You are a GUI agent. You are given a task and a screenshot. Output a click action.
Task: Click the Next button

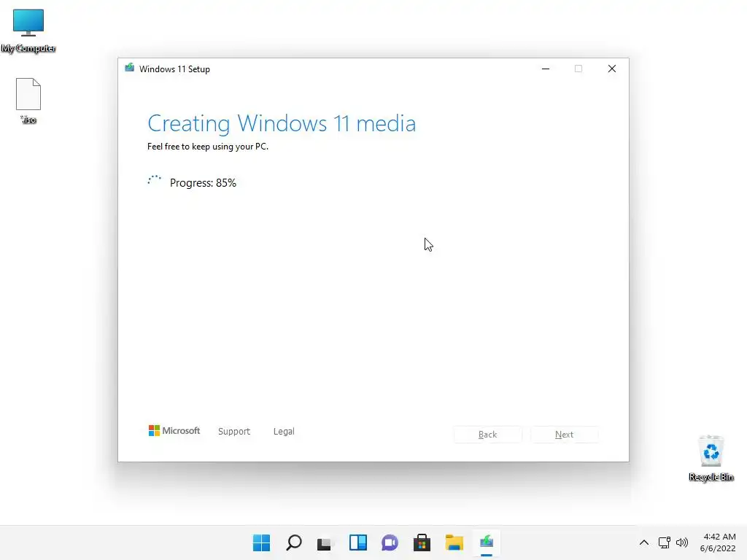point(564,435)
